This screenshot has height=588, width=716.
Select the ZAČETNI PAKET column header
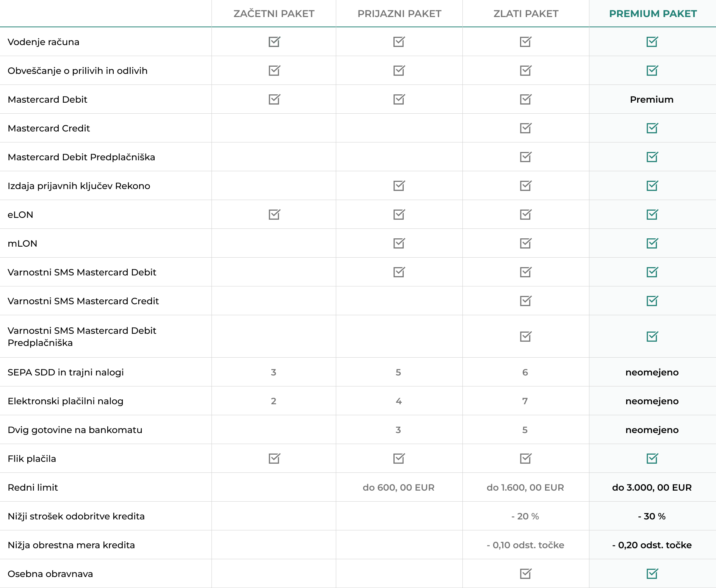point(274,14)
